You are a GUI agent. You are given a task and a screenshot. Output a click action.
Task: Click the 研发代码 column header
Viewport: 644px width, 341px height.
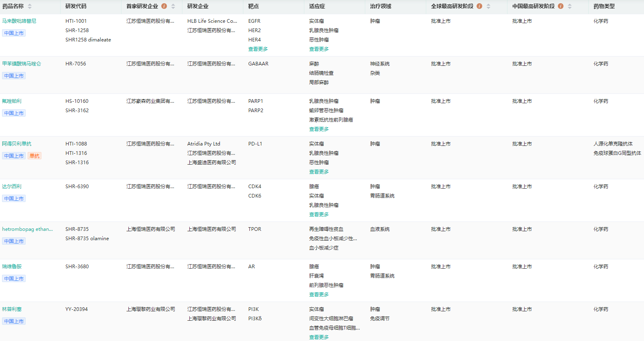pos(76,7)
